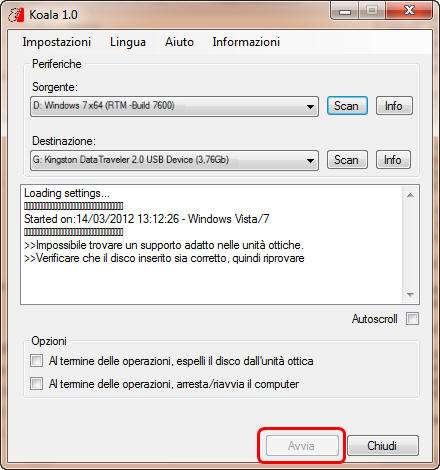Open the Informazioni menu
Viewport: 440px width, 470px height.
point(246,42)
